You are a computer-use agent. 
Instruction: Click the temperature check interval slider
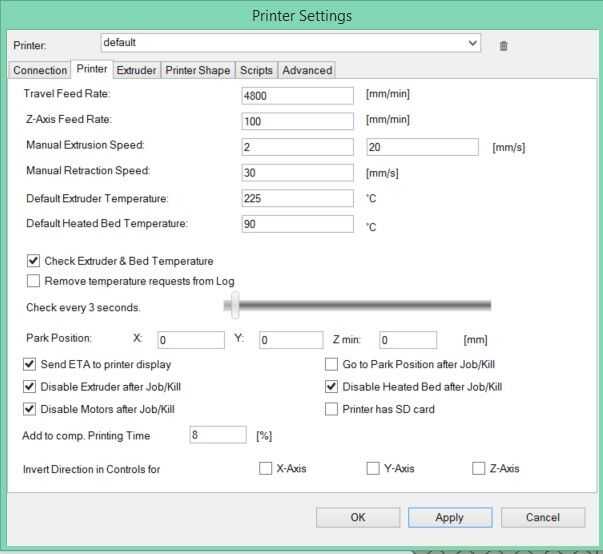(x=360, y=305)
